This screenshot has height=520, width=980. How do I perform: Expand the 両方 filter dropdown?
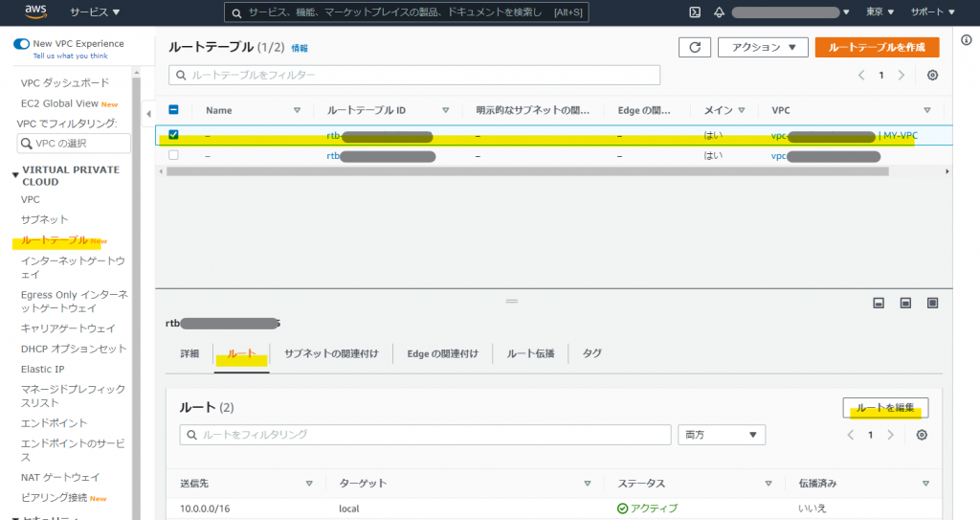click(722, 435)
